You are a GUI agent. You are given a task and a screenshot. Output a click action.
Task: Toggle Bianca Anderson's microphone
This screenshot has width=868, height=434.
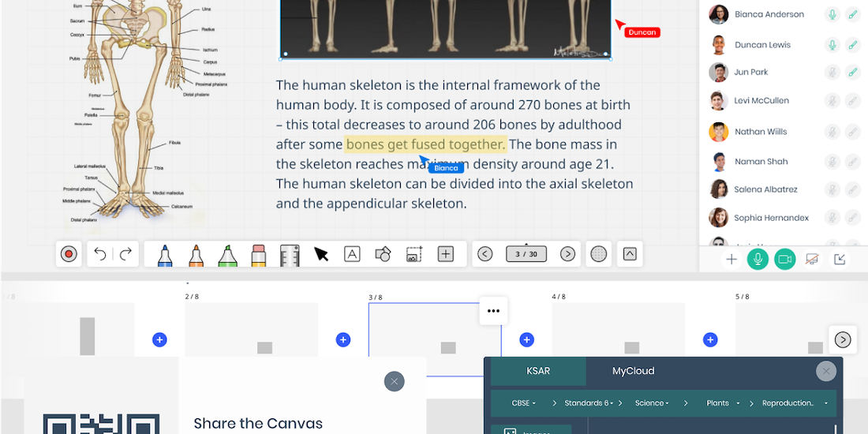pos(832,14)
